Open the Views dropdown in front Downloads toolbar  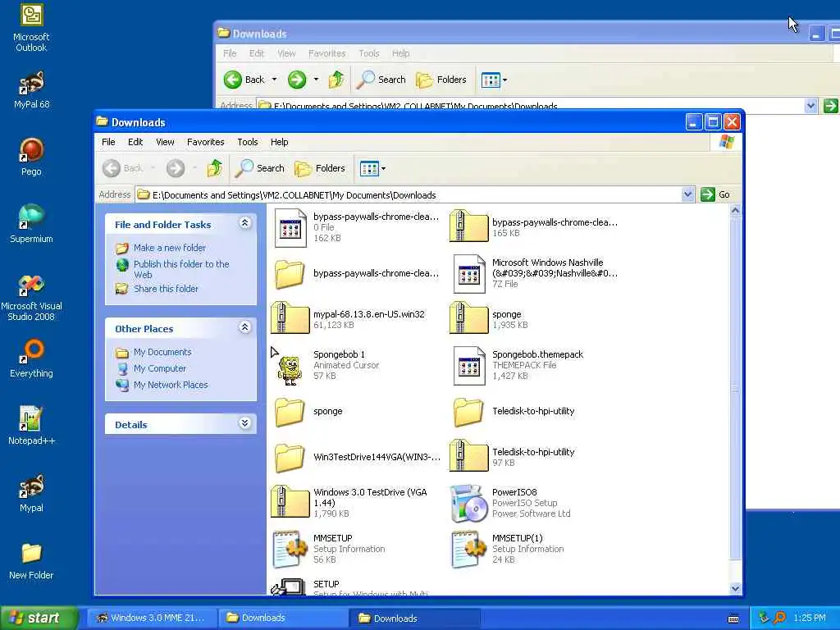pos(372,168)
